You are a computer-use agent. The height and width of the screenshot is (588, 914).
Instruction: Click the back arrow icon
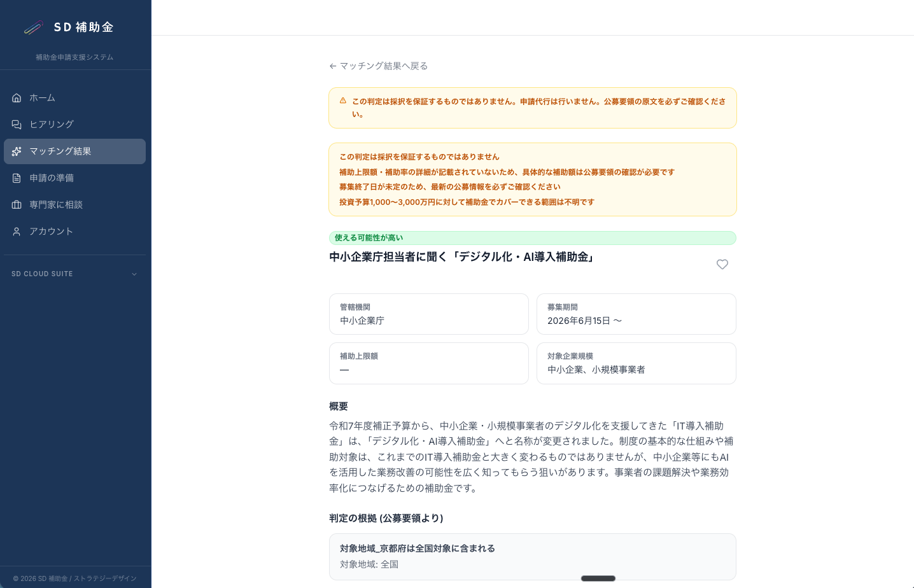click(333, 66)
